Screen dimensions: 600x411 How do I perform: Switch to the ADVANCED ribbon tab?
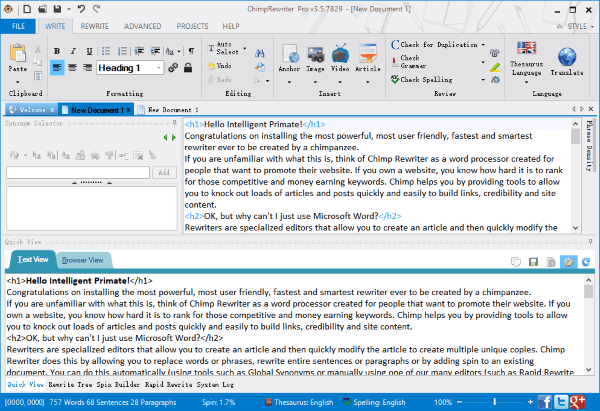pos(142,26)
